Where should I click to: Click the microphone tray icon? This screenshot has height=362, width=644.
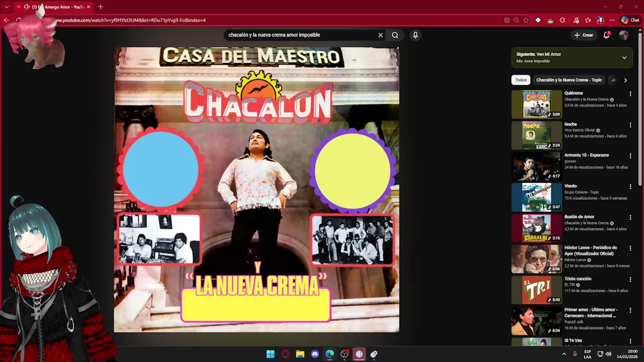(575, 354)
